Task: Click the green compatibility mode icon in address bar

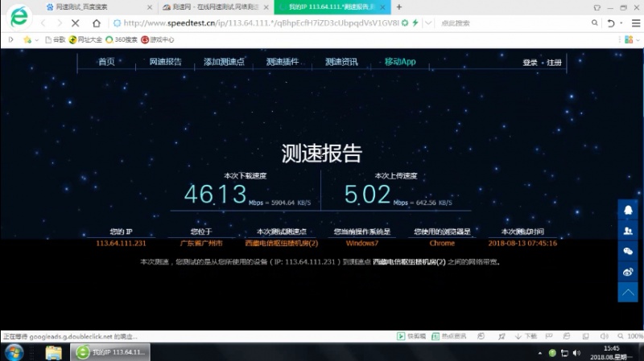Action: click(x=405, y=23)
